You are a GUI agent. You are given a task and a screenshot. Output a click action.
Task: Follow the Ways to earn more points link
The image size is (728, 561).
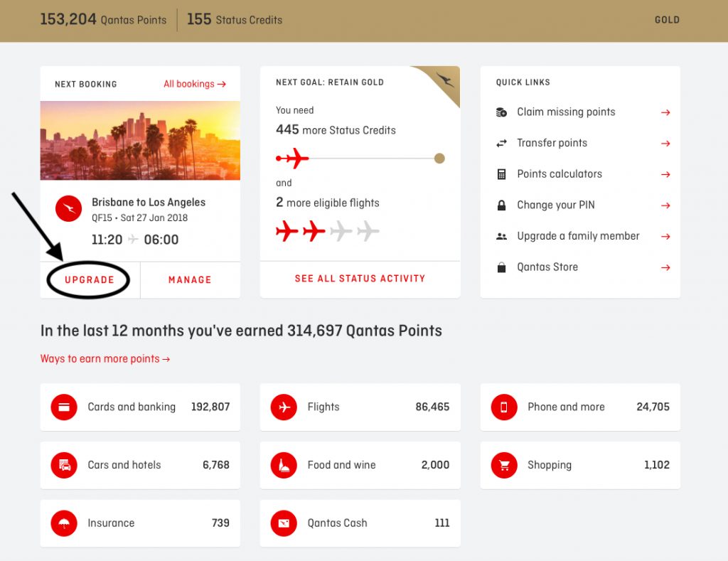[x=105, y=359]
